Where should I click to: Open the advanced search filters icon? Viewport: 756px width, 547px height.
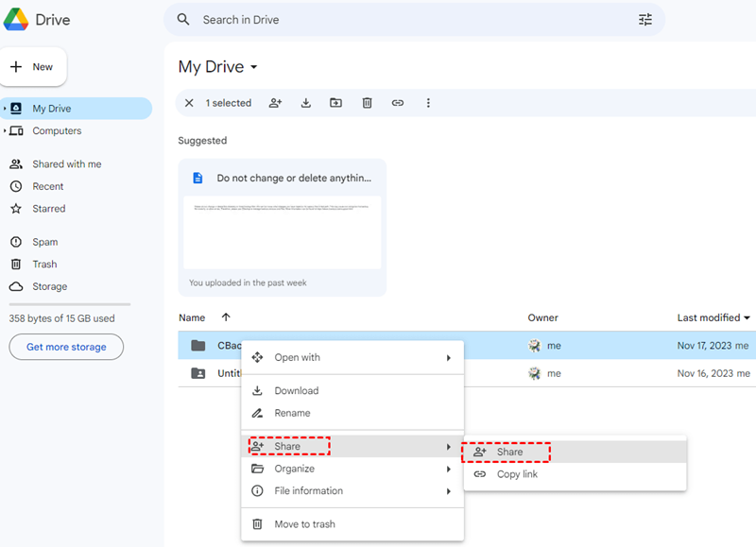point(646,19)
